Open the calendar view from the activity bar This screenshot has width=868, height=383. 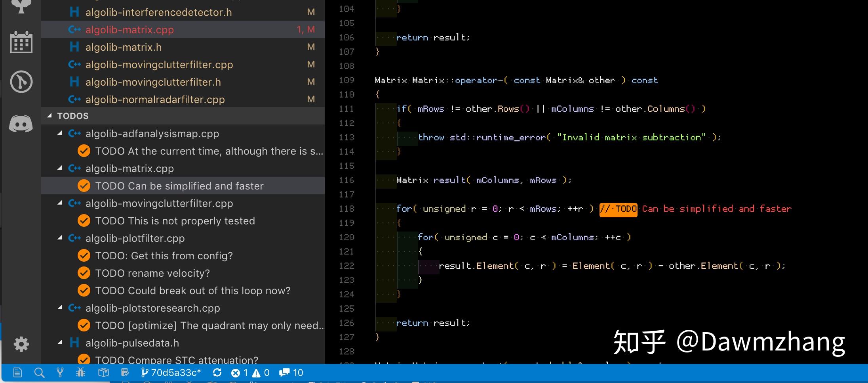click(x=21, y=42)
